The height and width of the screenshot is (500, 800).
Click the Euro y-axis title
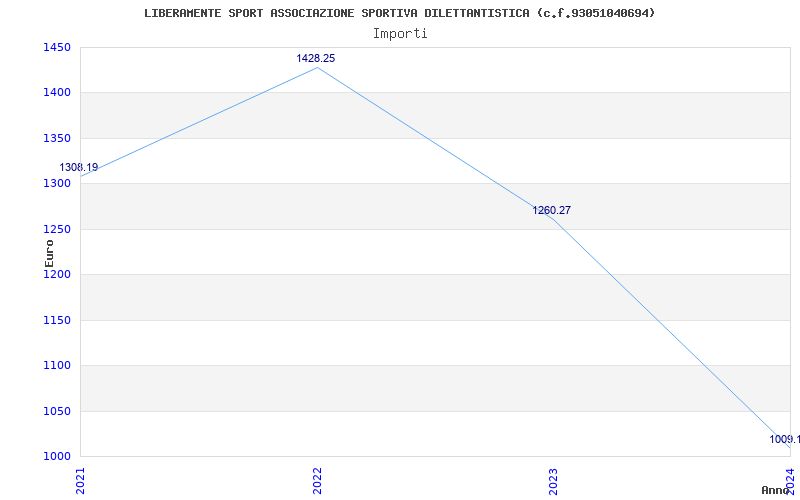49,253
